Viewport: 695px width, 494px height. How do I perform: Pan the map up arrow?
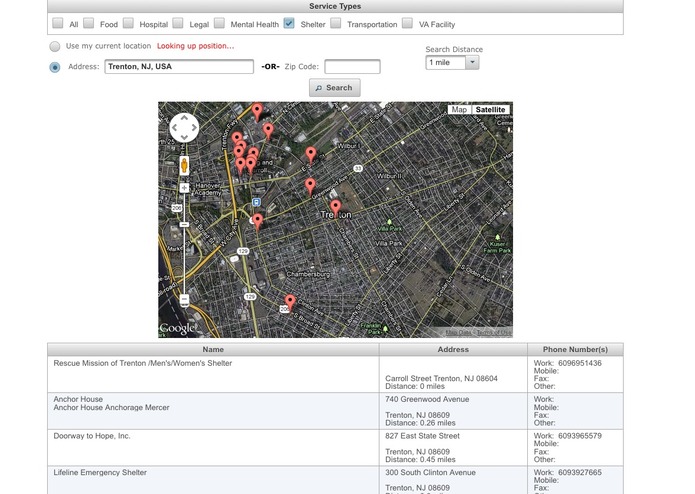184,118
